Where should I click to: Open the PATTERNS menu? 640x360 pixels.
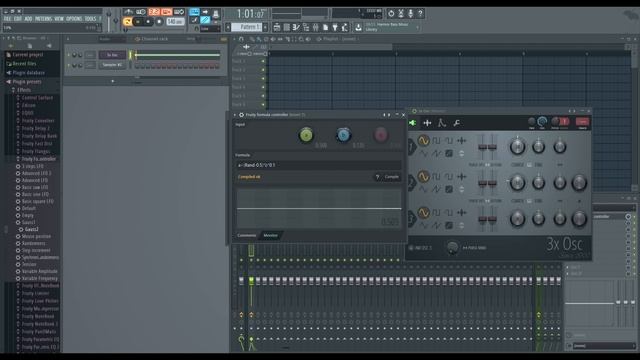click(43, 19)
